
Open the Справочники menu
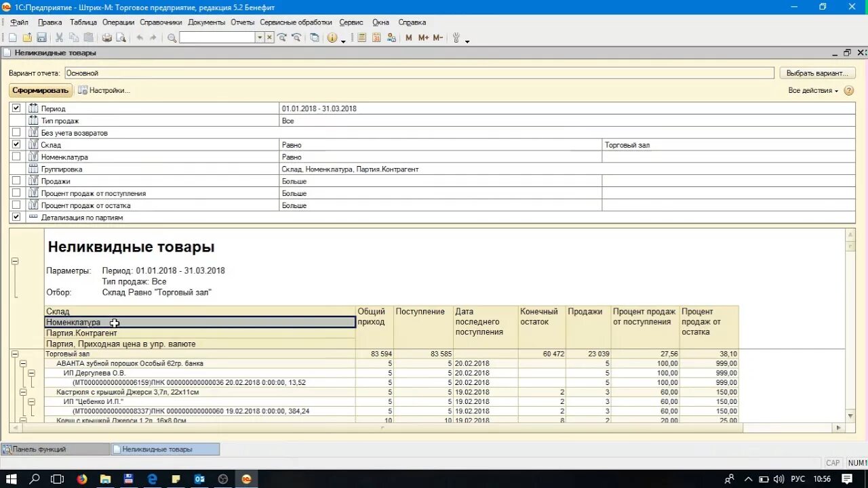click(161, 22)
